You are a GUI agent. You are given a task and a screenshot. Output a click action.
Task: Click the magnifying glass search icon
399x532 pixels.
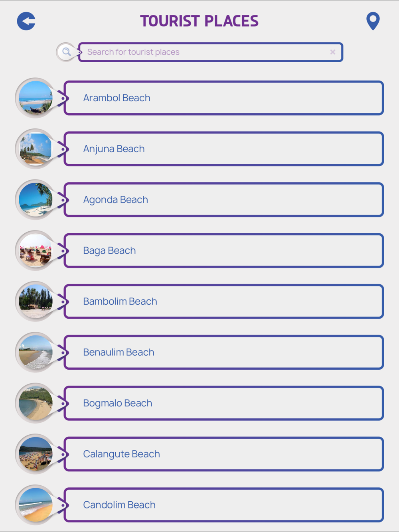coord(66,52)
